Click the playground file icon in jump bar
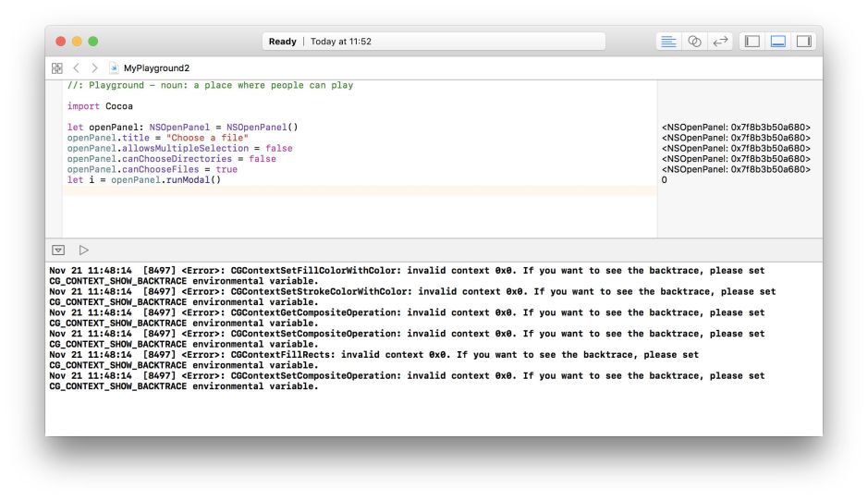 tap(114, 68)
